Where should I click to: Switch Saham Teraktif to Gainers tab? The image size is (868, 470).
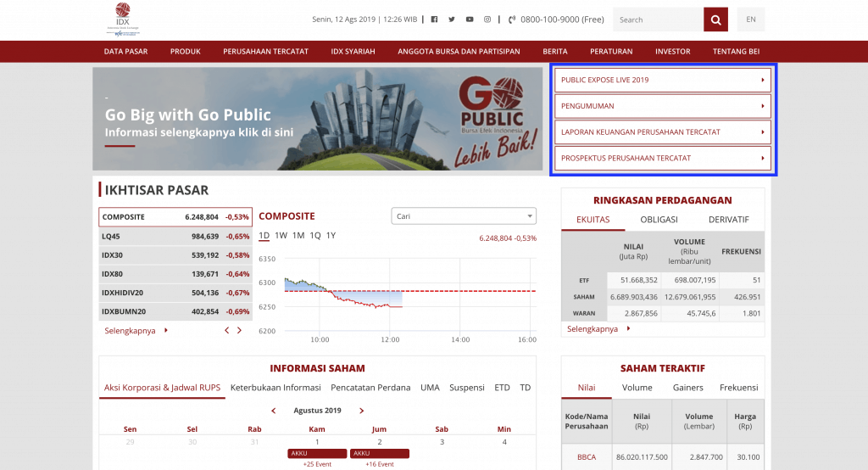688,388
